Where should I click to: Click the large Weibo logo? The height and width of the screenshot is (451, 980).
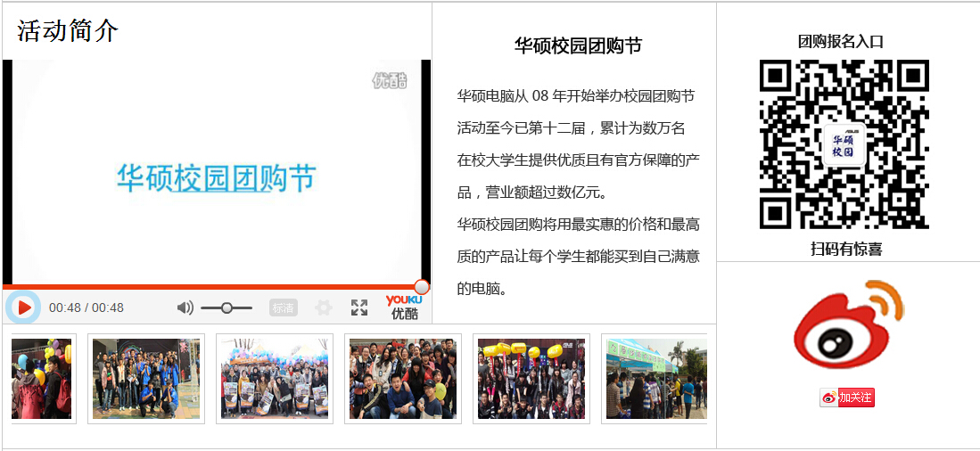(x=849, y=324)
